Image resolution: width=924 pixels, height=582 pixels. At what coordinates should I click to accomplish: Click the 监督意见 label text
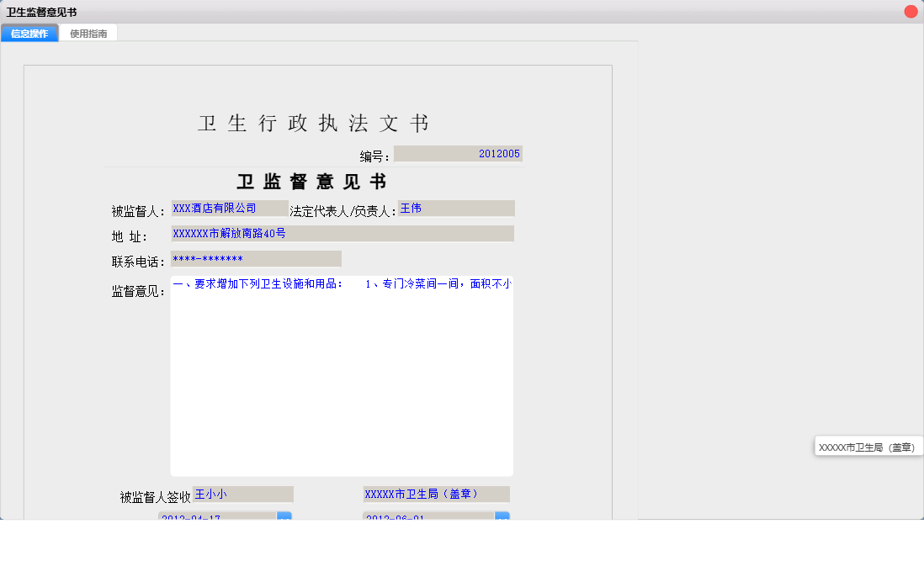point(138,292)
